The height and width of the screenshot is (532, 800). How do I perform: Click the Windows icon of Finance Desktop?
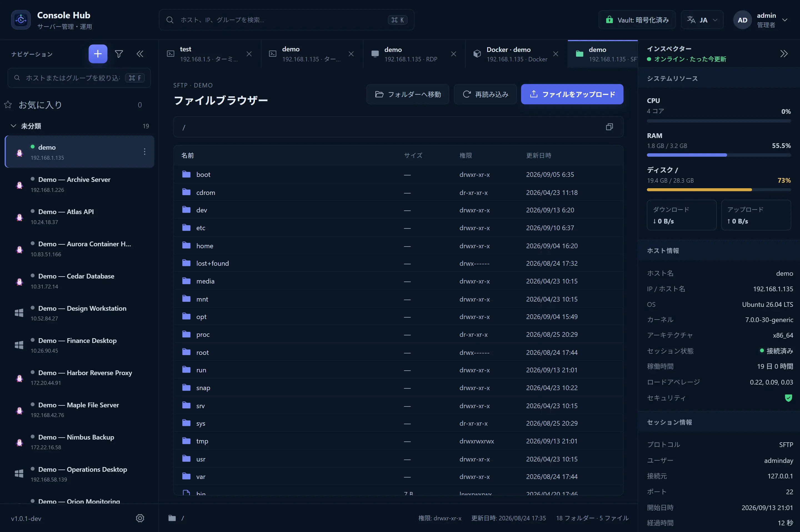(x=19, y=345)
